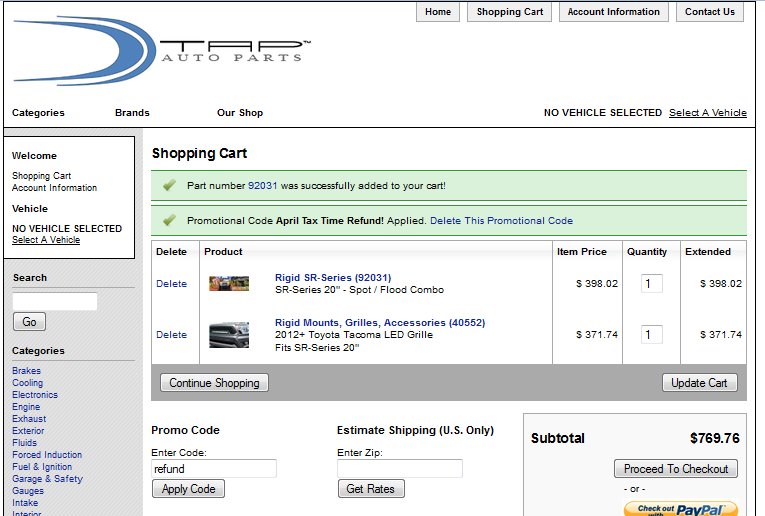The width and height of the screenshot is (765, 516).
Task: Click Select A Vehicle in the header
Action: click(x=707, y=113)
